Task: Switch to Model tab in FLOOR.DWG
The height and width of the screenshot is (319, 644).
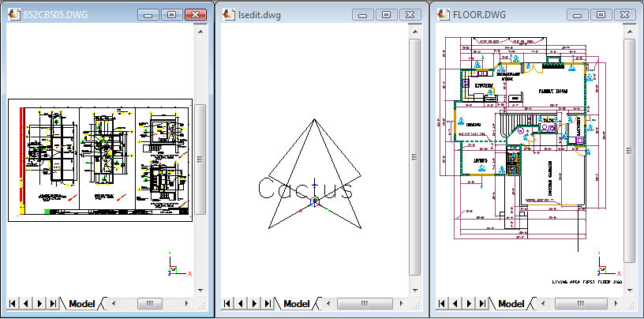Action: click(511, 303)
